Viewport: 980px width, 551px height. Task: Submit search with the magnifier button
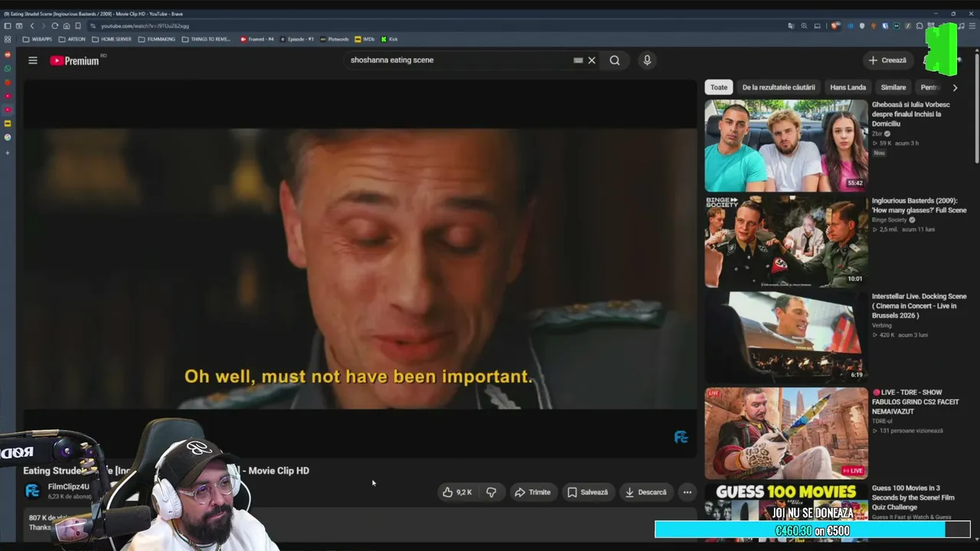pos(615,60)
